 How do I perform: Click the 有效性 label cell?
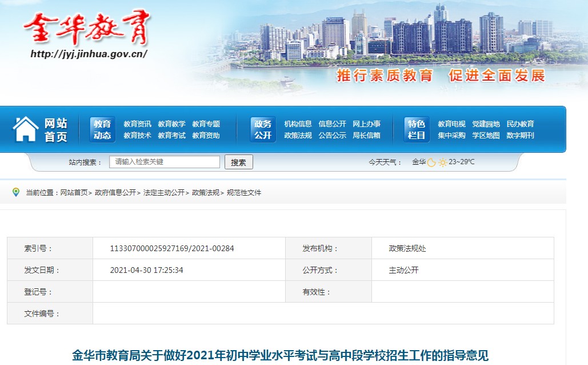tap(329, 292)
